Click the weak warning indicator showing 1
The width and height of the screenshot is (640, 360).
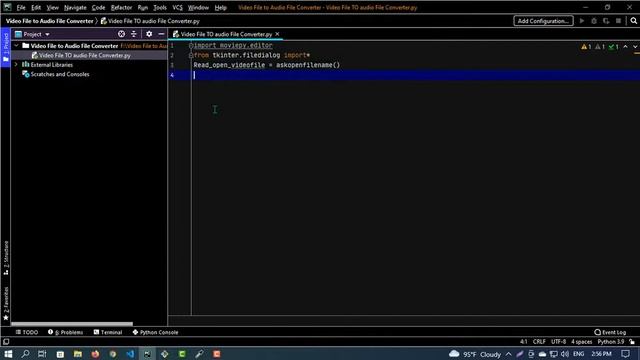[x=600, y=47]
